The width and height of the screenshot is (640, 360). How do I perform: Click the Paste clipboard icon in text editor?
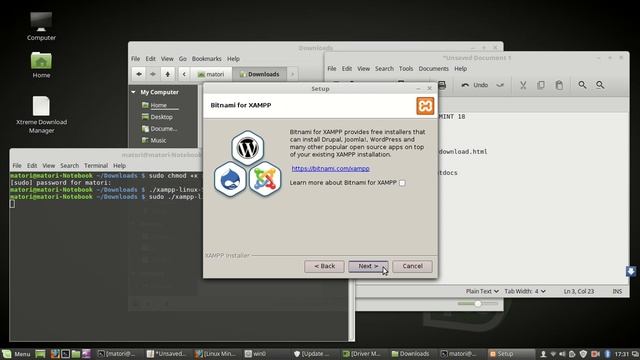[559, 85]
